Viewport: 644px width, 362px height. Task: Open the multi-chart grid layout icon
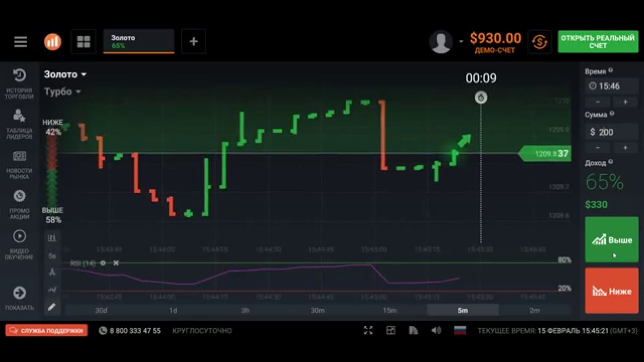pos(84,42)
